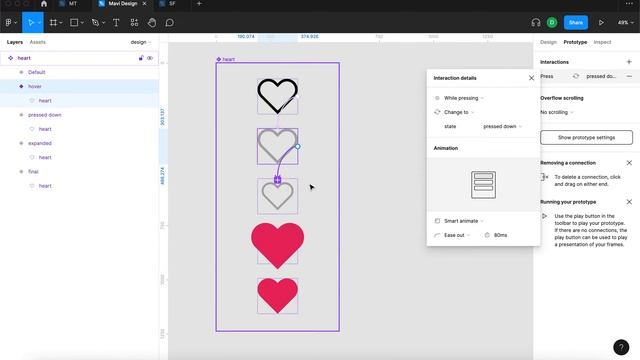Select the Move tool
Viewport: 640px width, 360px height.
30,22
